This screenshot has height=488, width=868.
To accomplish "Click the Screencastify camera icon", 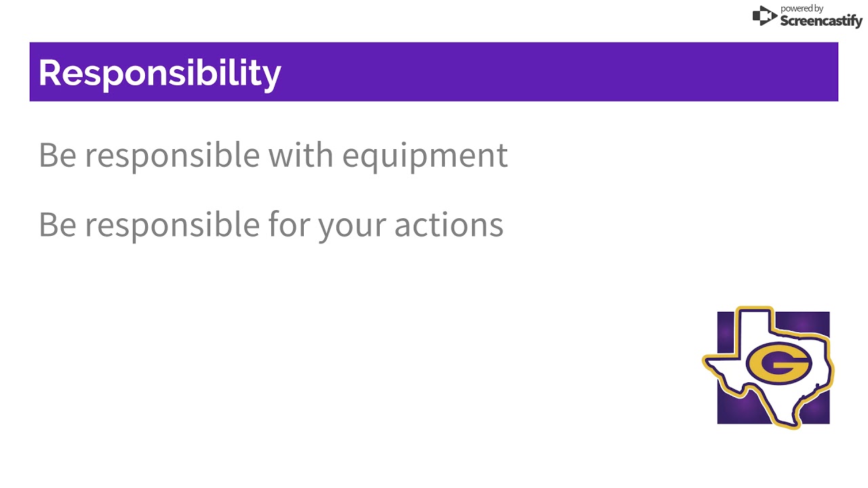I will point(764,16).
